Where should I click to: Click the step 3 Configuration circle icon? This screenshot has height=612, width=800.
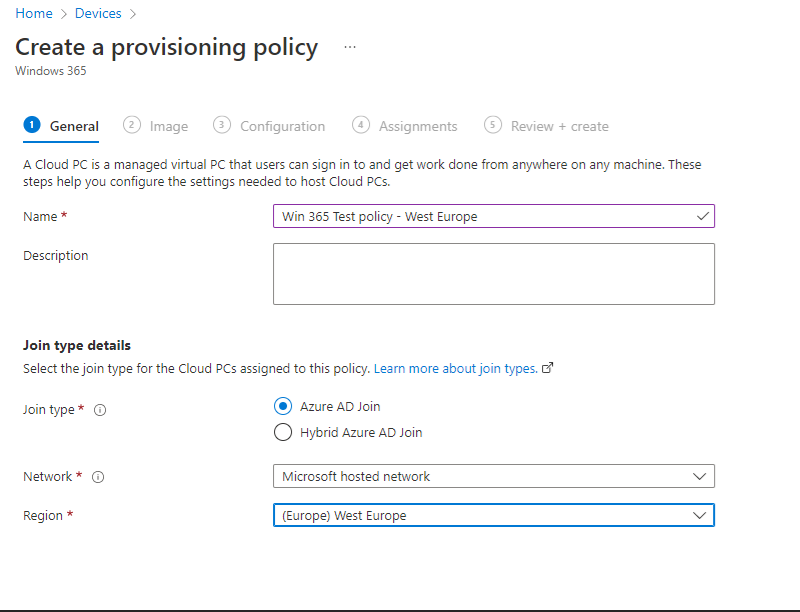222,125
